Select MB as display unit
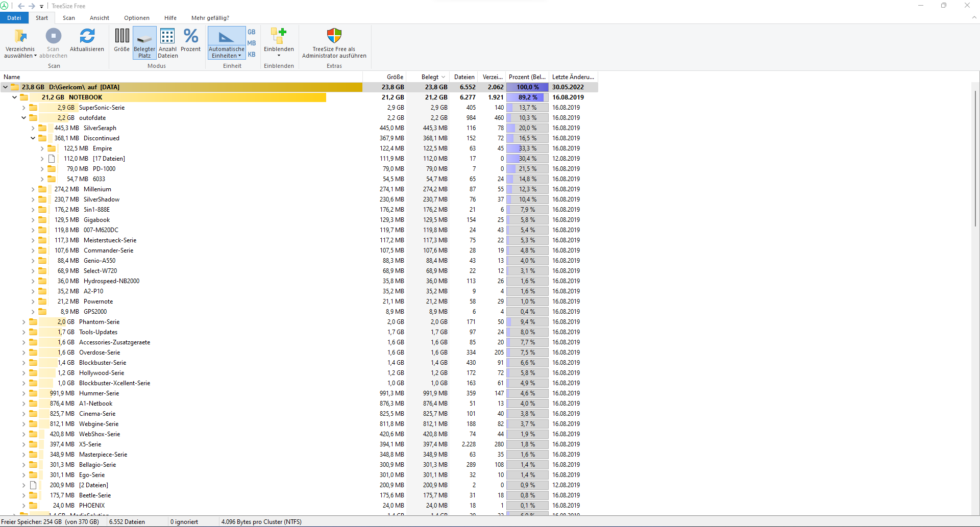 point(252,43)
